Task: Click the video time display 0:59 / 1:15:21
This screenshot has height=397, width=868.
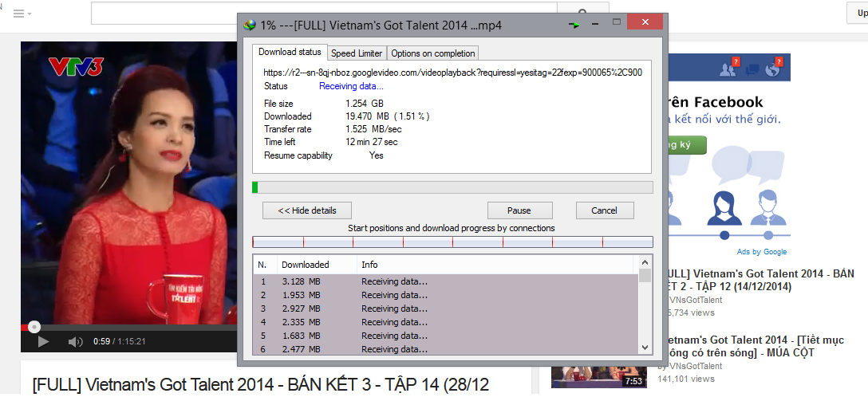Action: (x=119, y=342)
